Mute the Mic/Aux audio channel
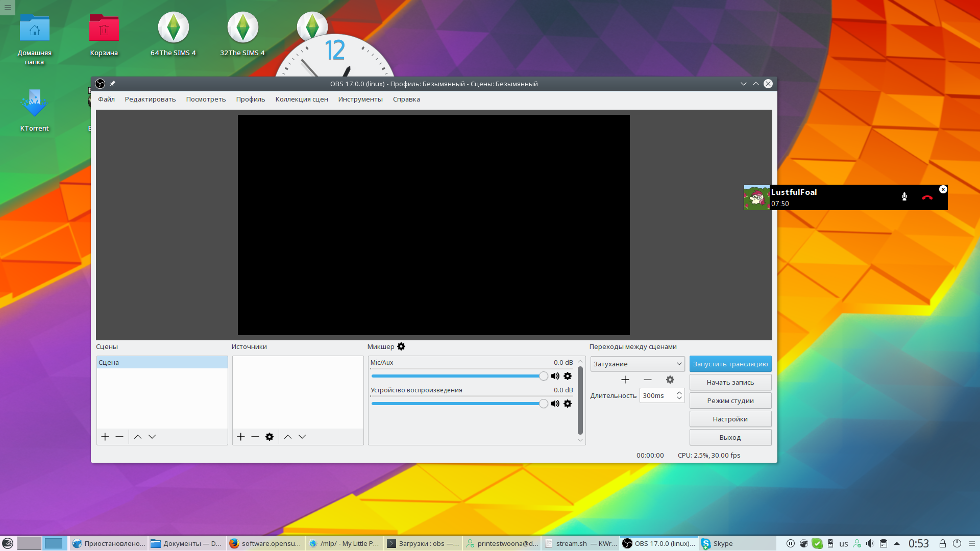The image size is (980, 551). pyautogui.click(x=555, y=376)
